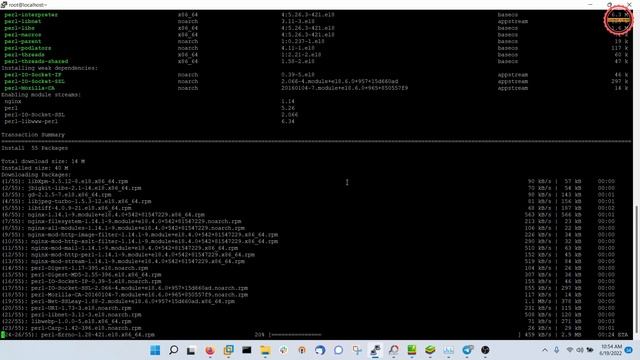Open taskbar Search magnifier
640x360 pixels.
[173, 350]
